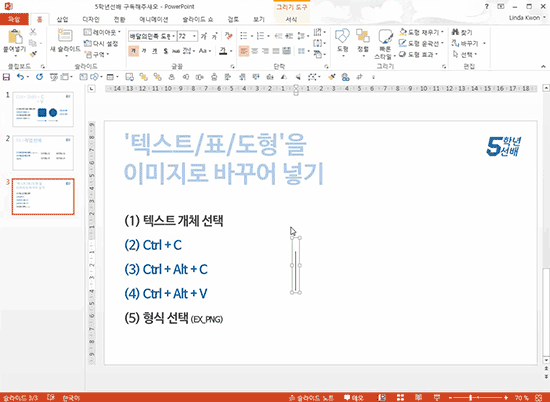The image size is (550, 402).
Task: Click the Save icon in quick access toolbar
Action: [6, 77]
